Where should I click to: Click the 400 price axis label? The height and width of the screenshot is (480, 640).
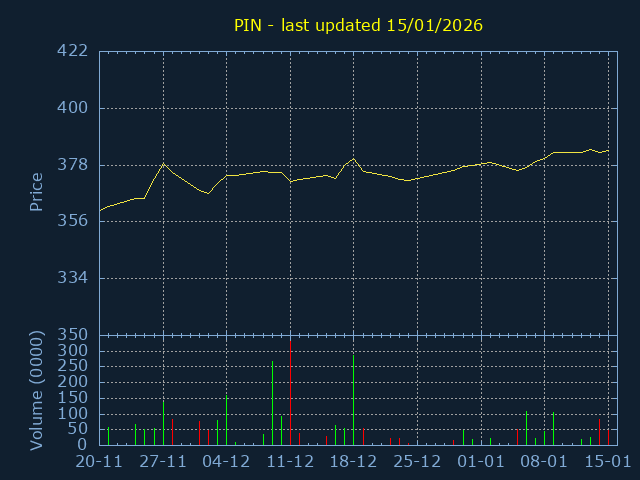pyautogui.click(x=72, y=108)
